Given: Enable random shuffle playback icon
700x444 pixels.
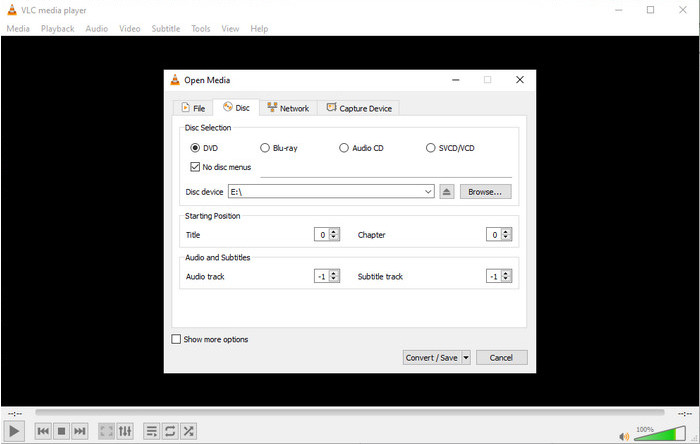Looking at the screenshot, I should coord(188,431).
